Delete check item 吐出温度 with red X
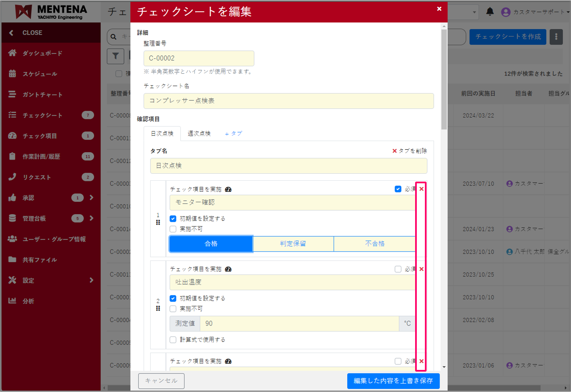This screenshot has height=392, width=571. pyautogui.click(x=421, y=269)
